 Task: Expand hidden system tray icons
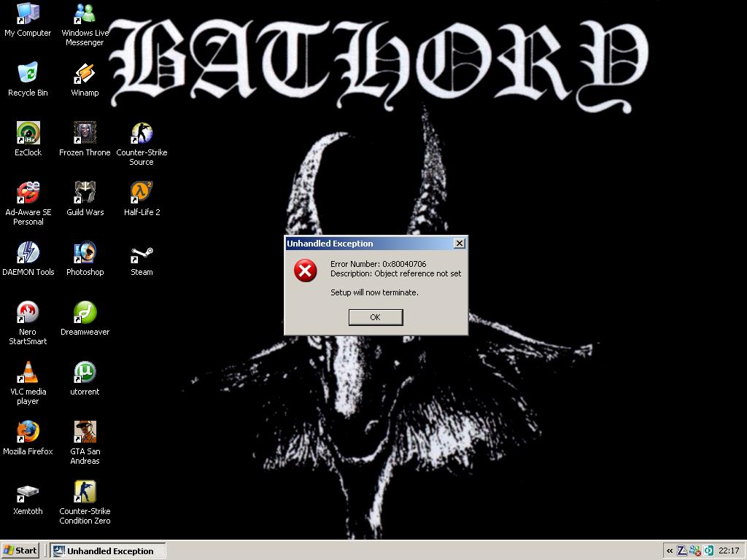[x=670, y=551]
